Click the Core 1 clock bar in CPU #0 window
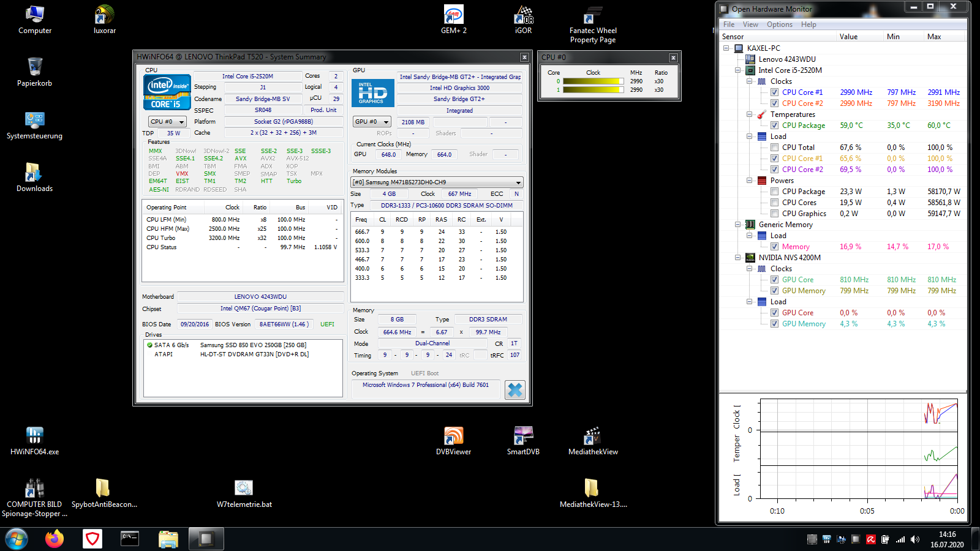 point(593,90)
